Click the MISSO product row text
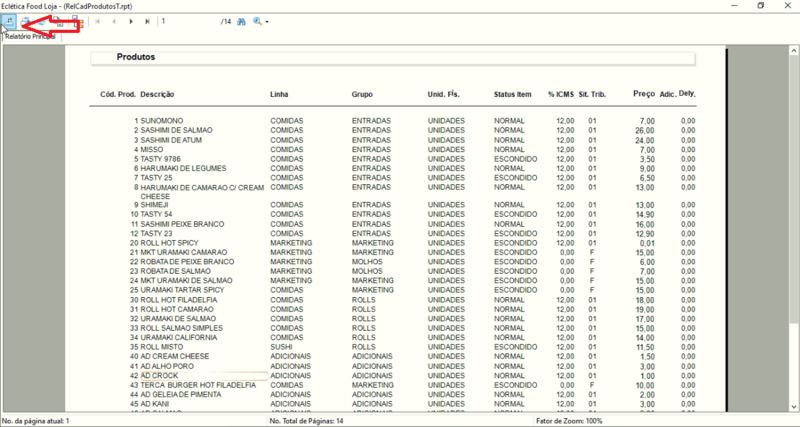This screenshot has height=427, width=800. [x=152, y=149]
